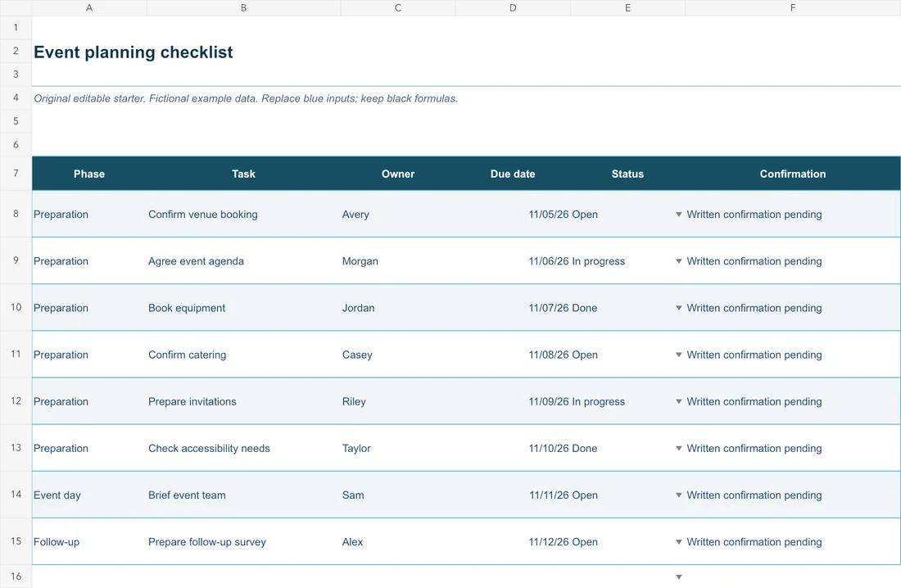Select column D header
The image size is (901, 588).
coord(513,7)
